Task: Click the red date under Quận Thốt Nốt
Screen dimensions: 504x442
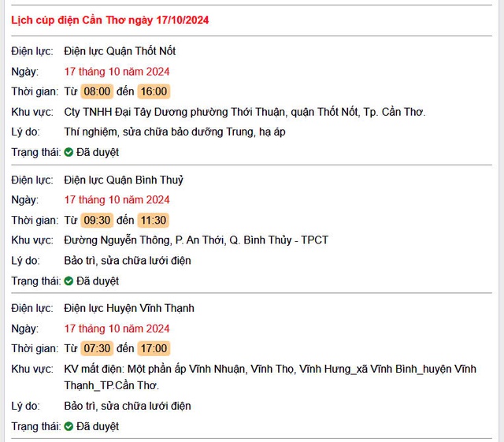Action: 117,72
